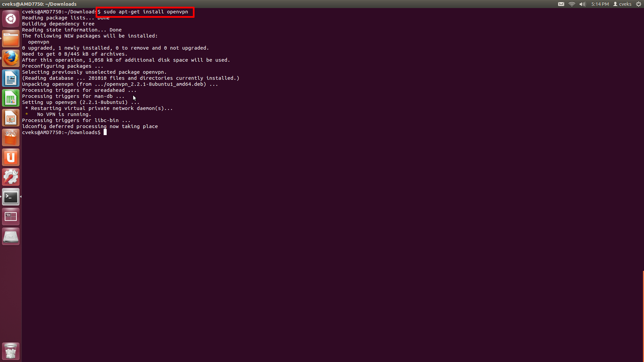The width and height of the screenshot is (644, 362).
Task: Open LibreOffice Writer from the launcher
Action: (11, 78)
